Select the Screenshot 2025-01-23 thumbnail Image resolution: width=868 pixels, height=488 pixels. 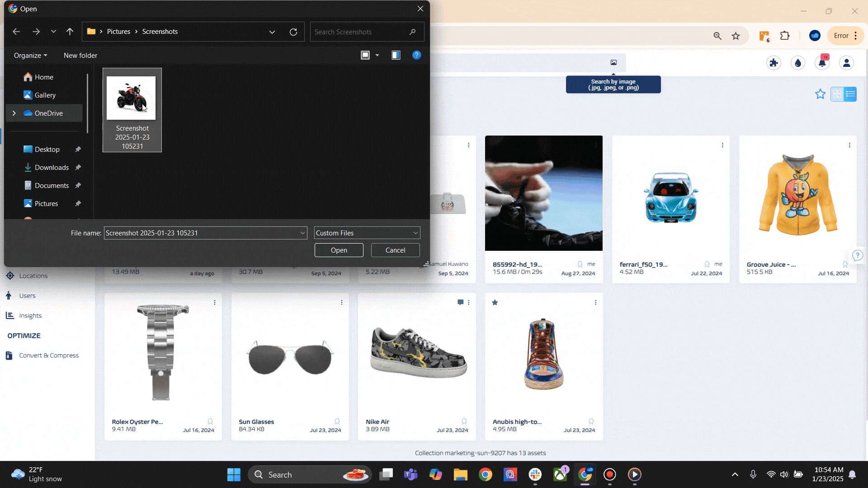[x=132, y=98]
